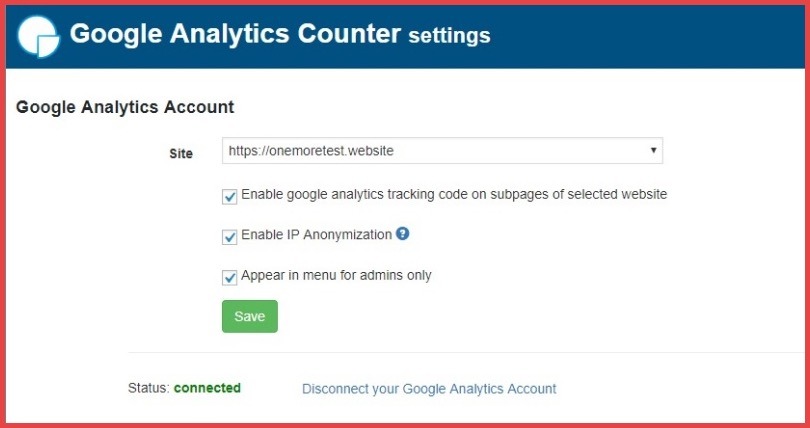
Task: Click the Google Analytics Account section heading
Action: tap(125, 106)
